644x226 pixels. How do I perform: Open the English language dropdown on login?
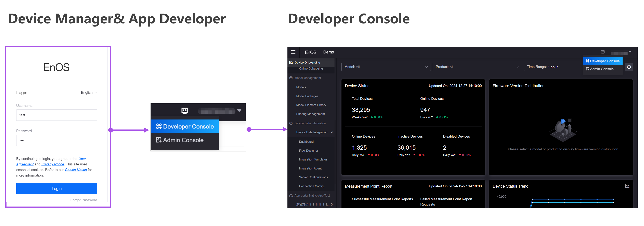tap(89, 92)
